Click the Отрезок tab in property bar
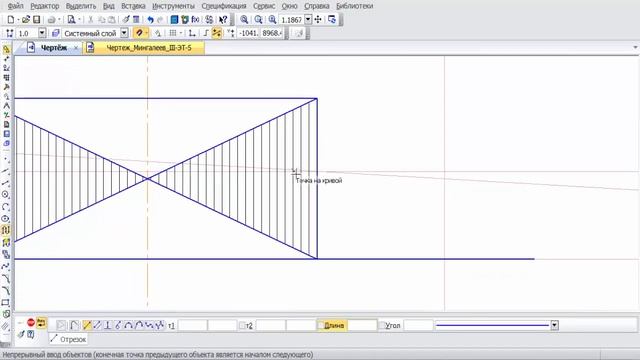Image resolution: width=640 pixels, height=360 pixels. [x=68, y=339]
